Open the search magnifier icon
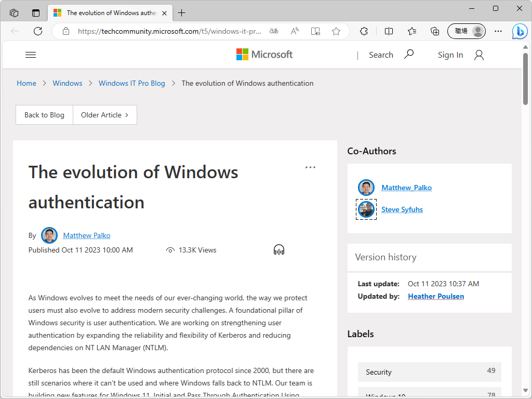This screenshot has width=532, height=399. [x=409, y=54]
